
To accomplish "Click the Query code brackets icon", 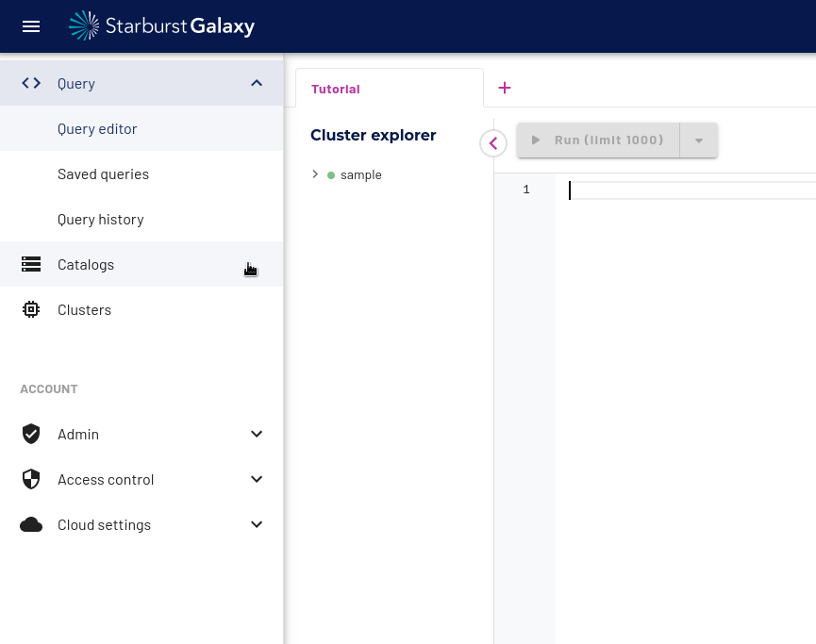I will (x=31, y=83).
